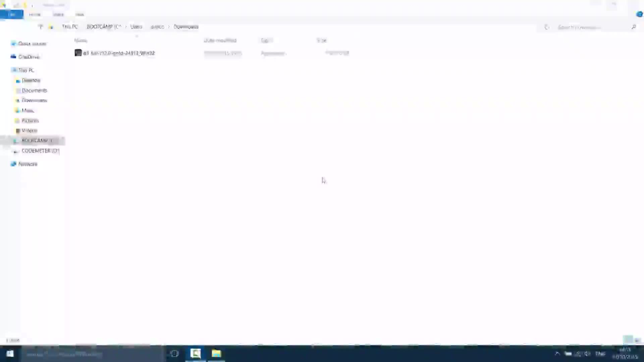Image resolution: width=644 pixels, height=362 pixels.
Task: Show hidden system tray icons
Action: coord(557,354)
